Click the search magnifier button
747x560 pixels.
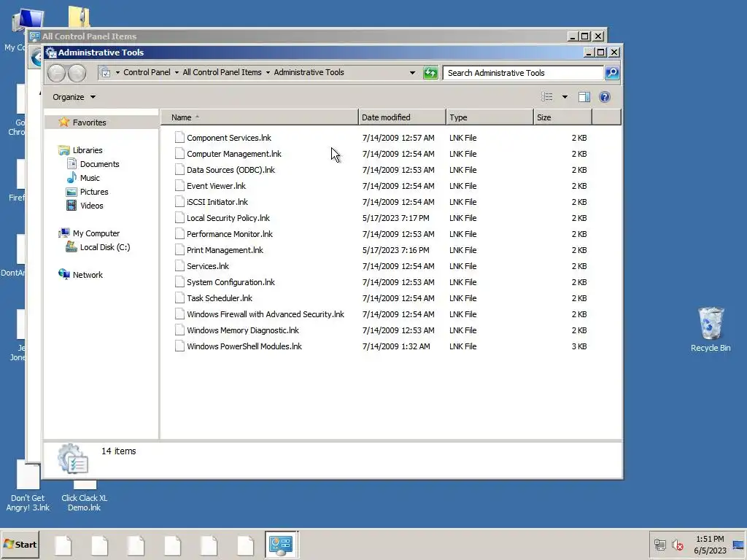point(612,73)
